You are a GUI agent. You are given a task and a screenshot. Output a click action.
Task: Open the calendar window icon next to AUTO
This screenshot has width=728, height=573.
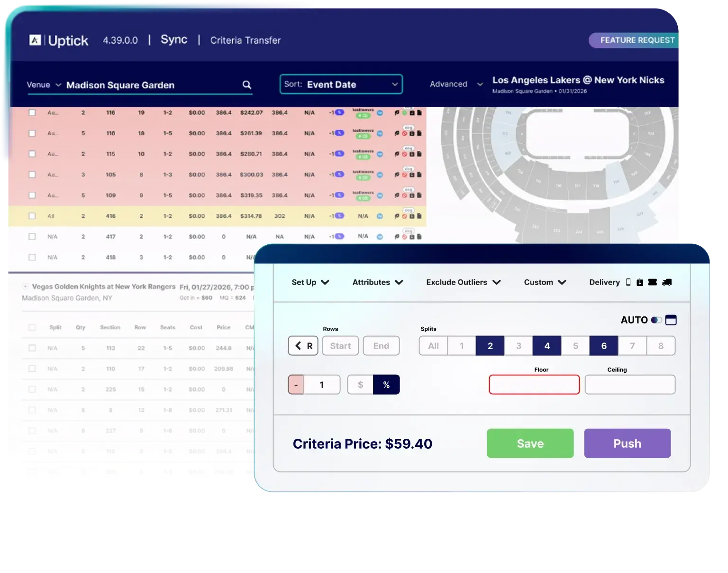[x=671, y=320]
